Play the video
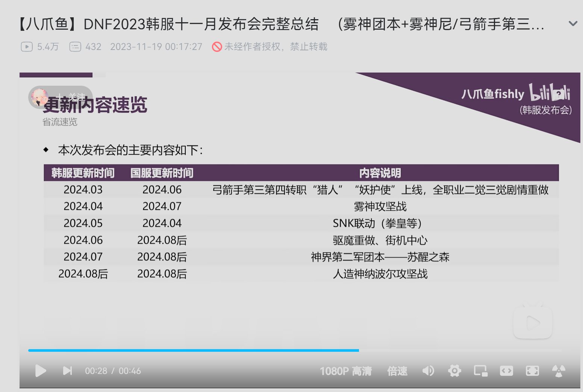Viewport: 583px width, 392px height. (x=40, y=371)
